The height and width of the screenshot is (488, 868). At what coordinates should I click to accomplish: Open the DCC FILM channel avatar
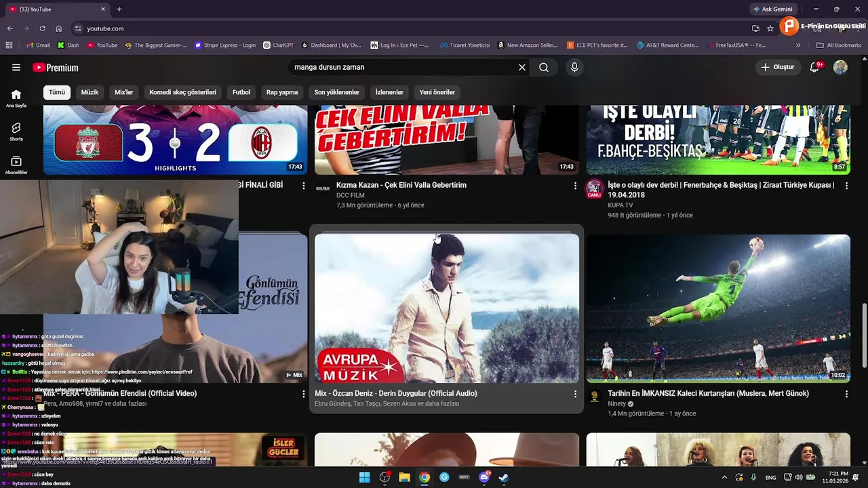click(x=323, y=188)
